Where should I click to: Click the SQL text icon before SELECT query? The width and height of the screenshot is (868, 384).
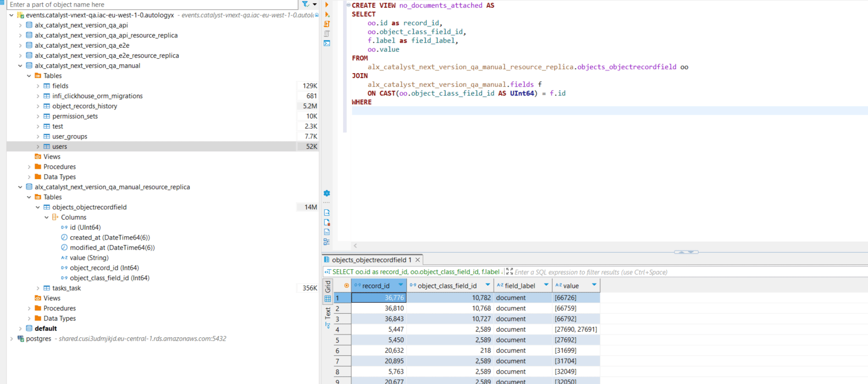tap(328, 272)
